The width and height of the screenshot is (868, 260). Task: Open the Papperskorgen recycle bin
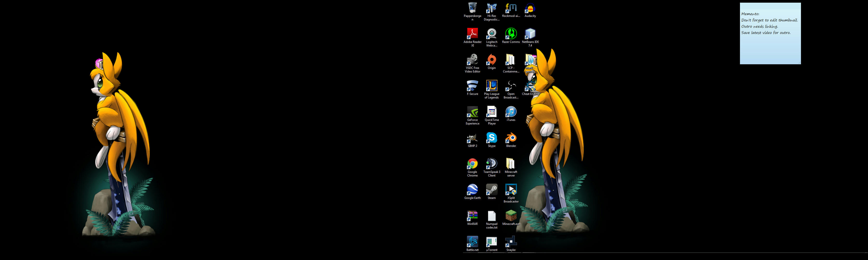point(472,11)
